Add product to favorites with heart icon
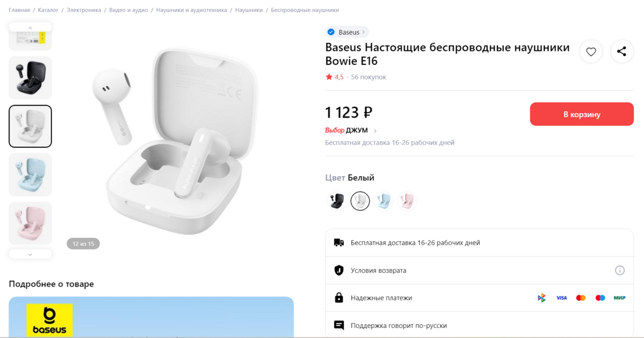 (591, 52)
